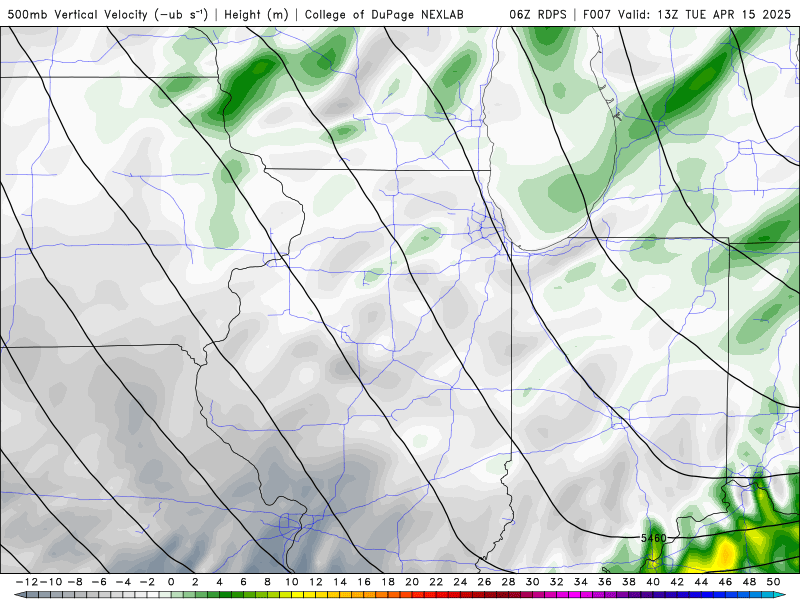The image size is (800, 600).
Task: Click the 42 value on the color scale
Action: pos(677,582)
